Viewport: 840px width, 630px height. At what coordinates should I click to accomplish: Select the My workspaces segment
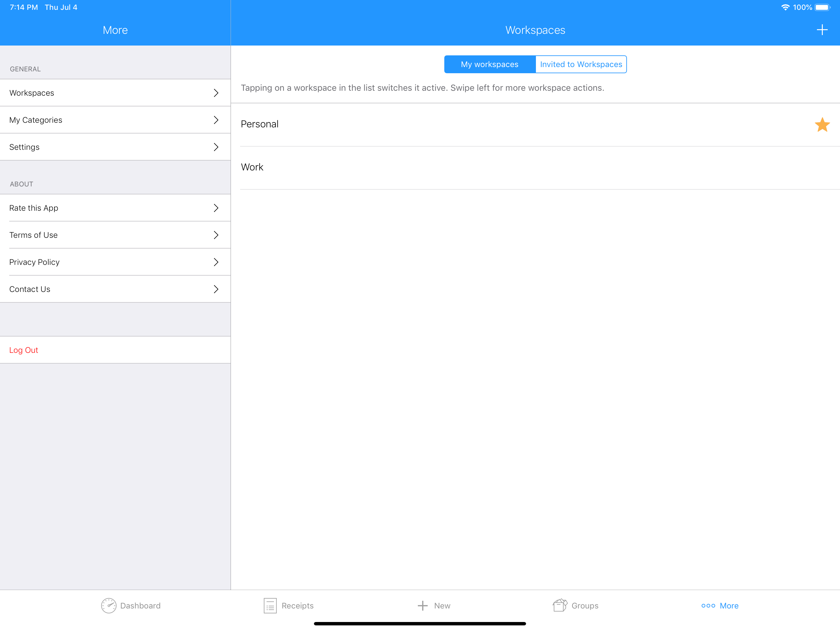[489, 64]
